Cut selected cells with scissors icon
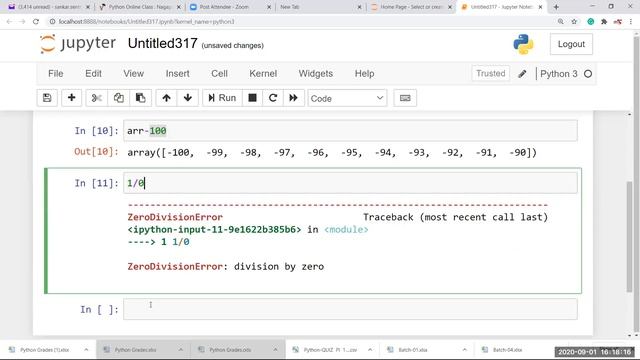This screenshot has height=360, width=640. [x=97, y=98]
